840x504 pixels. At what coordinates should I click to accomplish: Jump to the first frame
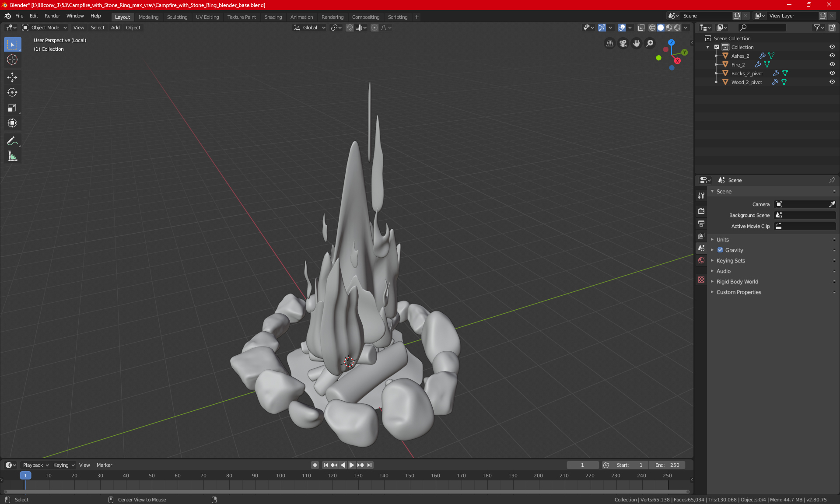coord(325,465)
